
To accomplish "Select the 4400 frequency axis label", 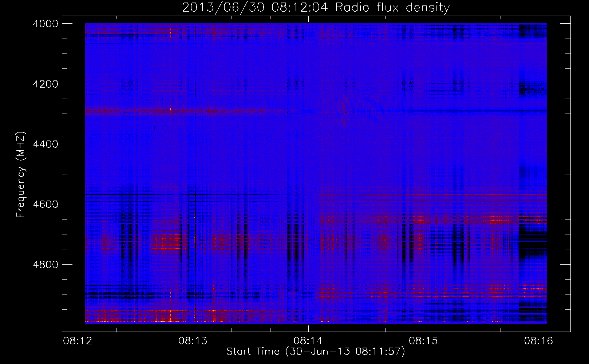I will (46, 144).
